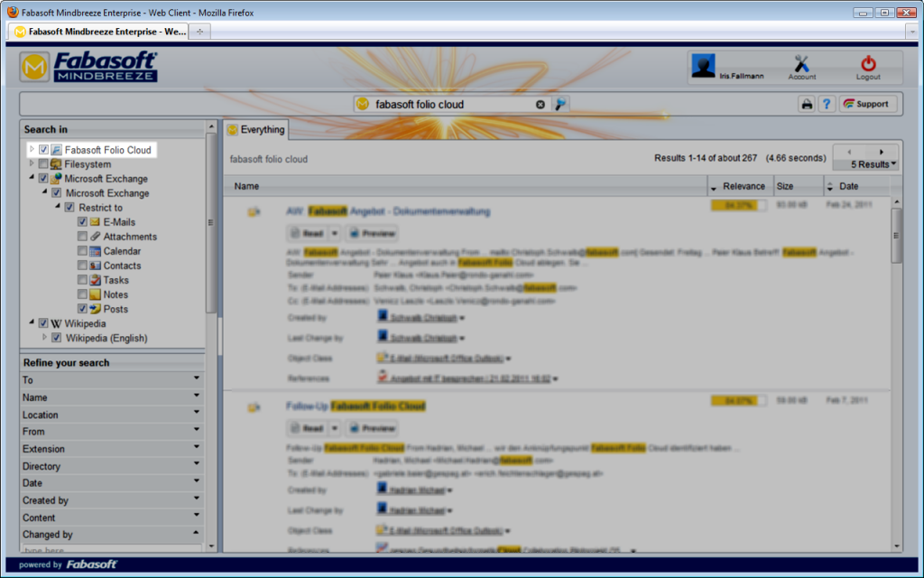Go to the next results page arrow

(882, 152)
